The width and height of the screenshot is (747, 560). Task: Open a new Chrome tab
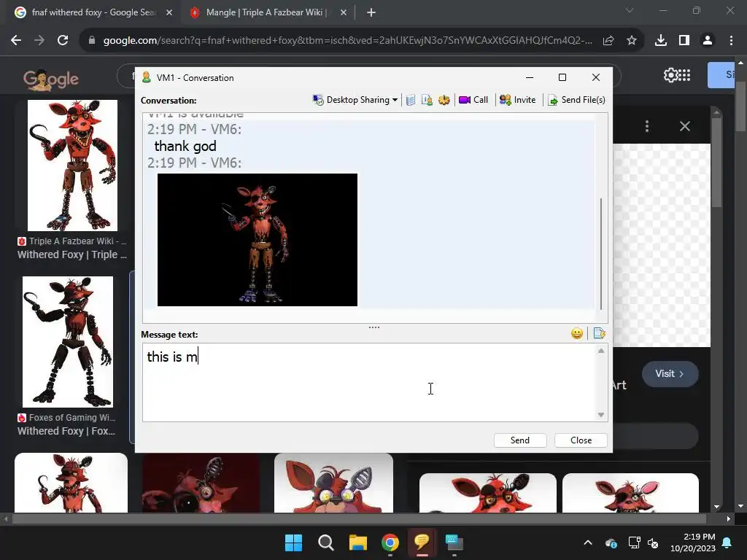(371, 12)
